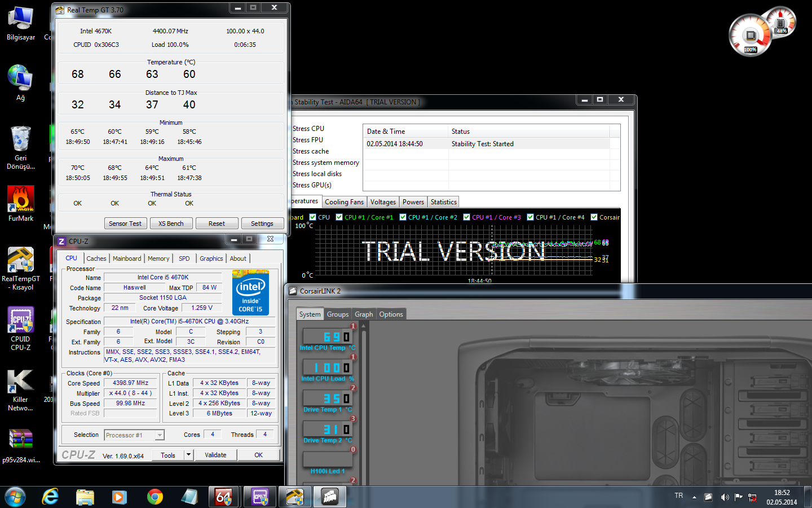Switch to the Mainboard tab in CPU-Z
This screenshot has width=812, height=508.
click(x=127, y=259)
